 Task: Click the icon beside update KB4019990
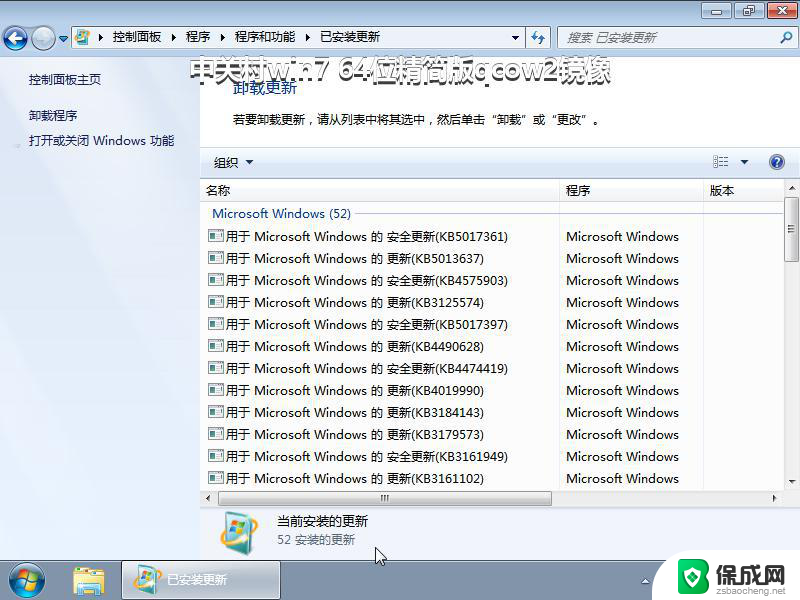(216, 389)
